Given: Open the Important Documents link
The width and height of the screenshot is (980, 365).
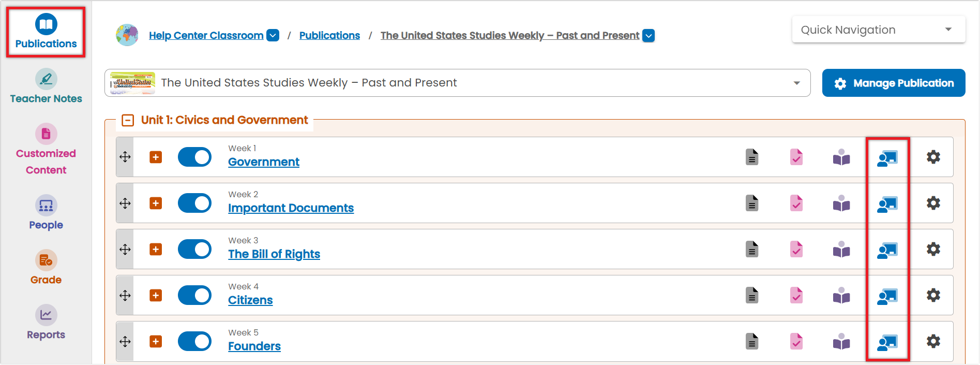Looking at the screenshot, I should [x=291, y=208].
